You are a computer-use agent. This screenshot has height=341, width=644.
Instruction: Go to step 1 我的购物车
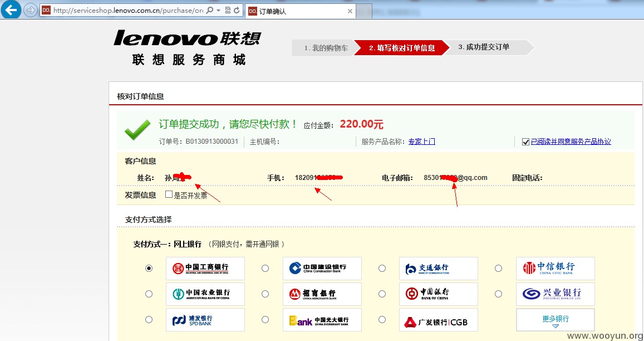point(326,48)
